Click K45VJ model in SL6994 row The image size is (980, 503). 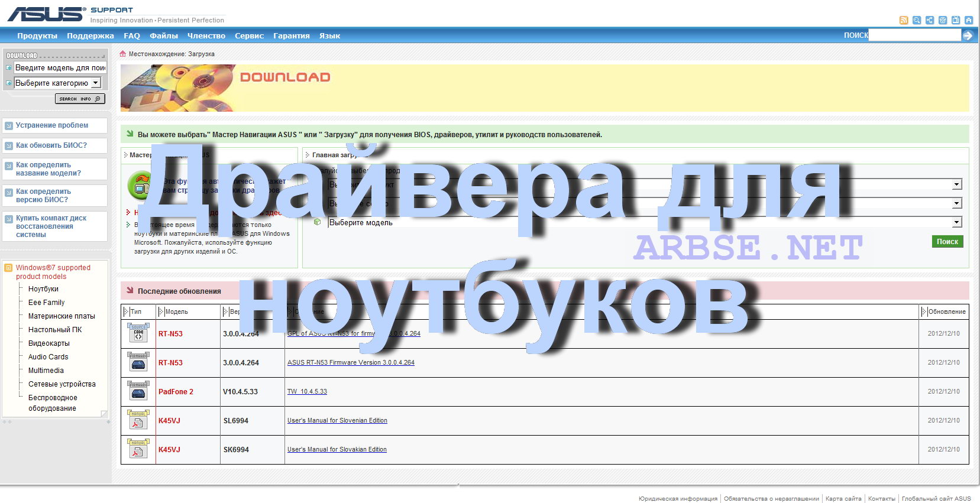(x=169, y=420)
